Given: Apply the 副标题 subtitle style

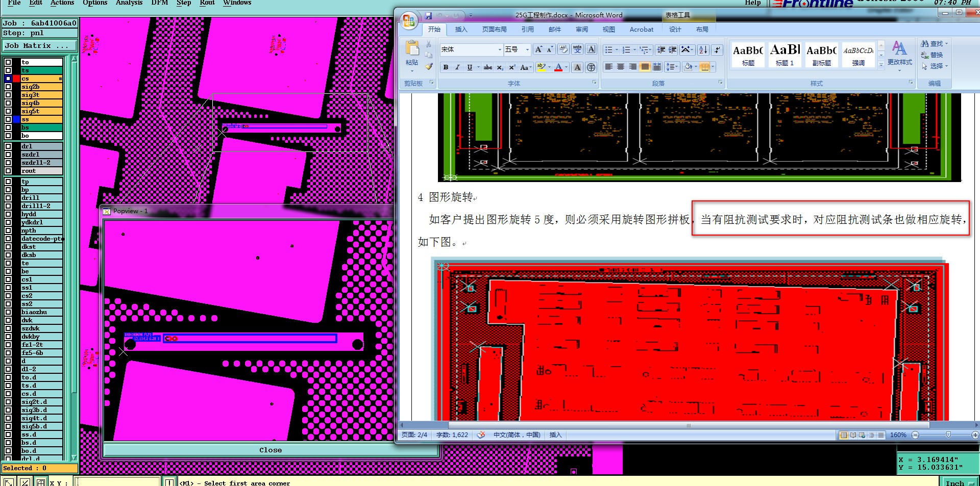Looking at the screenshot, I should (x=821, y=55).
